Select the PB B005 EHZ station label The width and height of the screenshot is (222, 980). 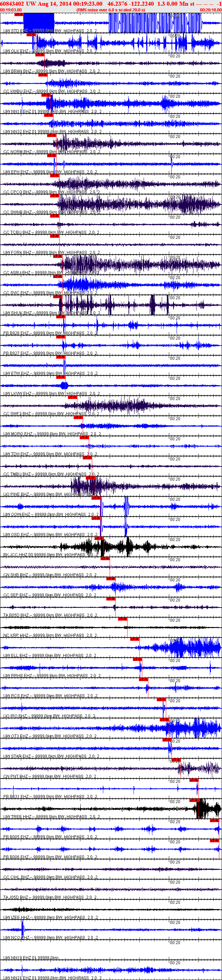pos(50,837)
